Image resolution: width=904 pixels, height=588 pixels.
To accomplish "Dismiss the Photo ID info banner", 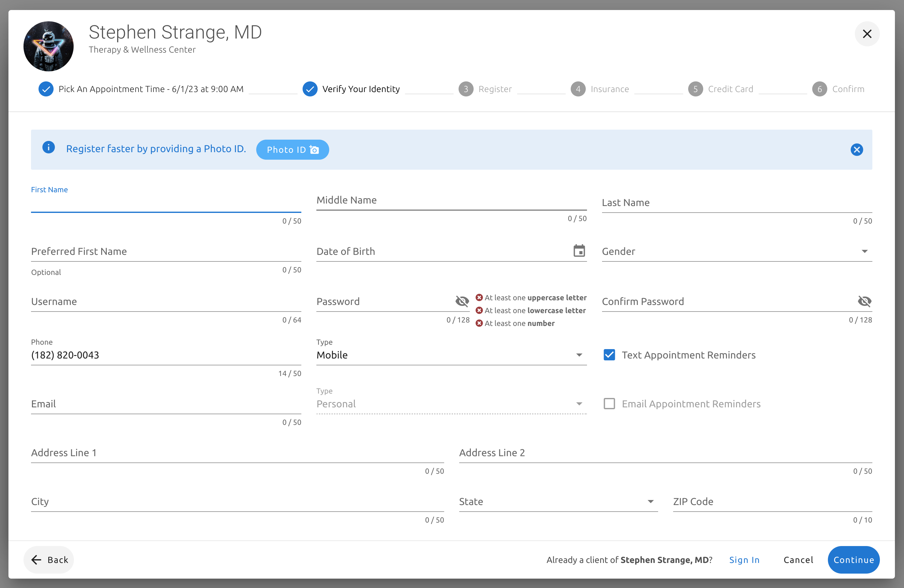I will click(x=856, y=150).
